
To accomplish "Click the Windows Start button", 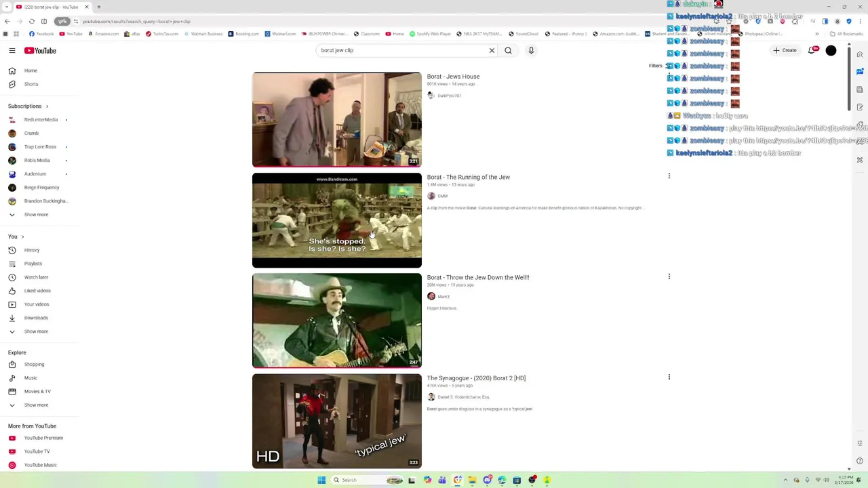I will tap(321, 480).
